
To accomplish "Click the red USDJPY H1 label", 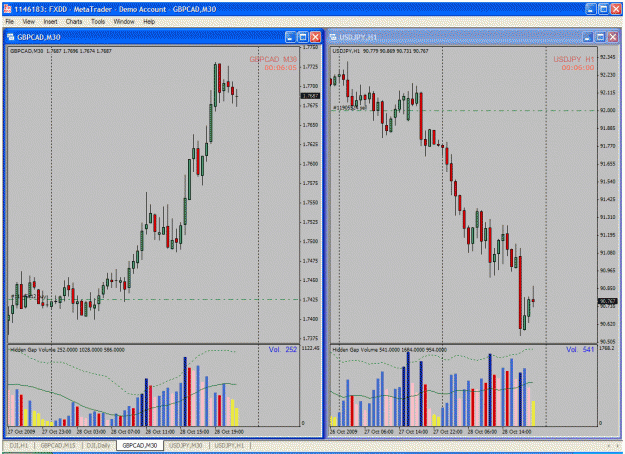I will [574, 59].
